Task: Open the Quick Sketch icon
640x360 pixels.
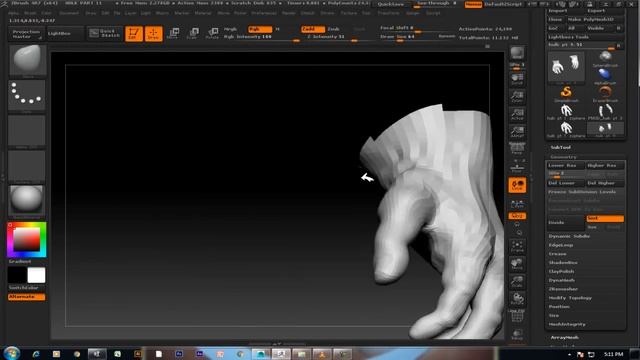Action: click(104, 33)
